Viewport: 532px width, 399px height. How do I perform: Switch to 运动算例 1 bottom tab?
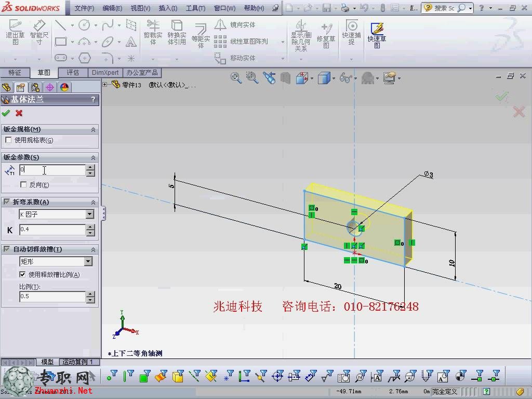click(79, 362)
